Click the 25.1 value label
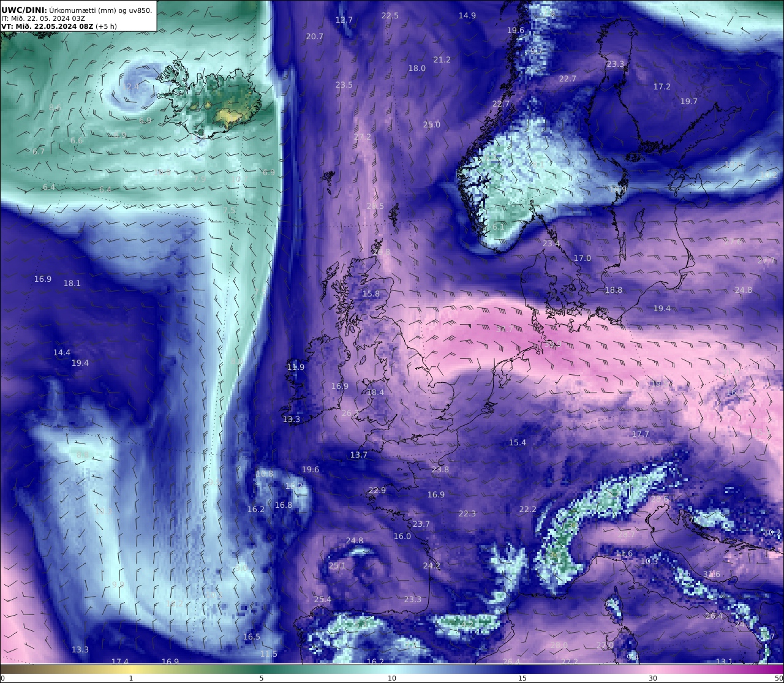The width and height of the screenshot is (784, 683). pyautogui.click(x=337, y=566)
